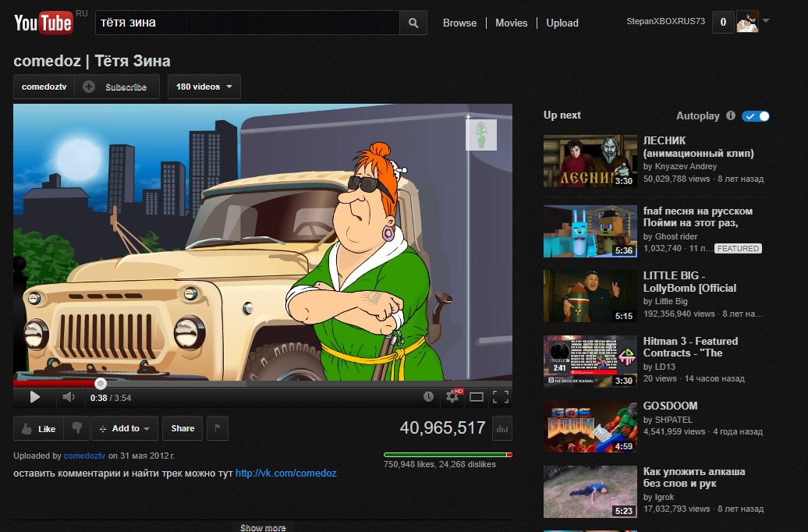Open GOSDOOM video thumbnail
808x532 pixels.
(590, 427)
